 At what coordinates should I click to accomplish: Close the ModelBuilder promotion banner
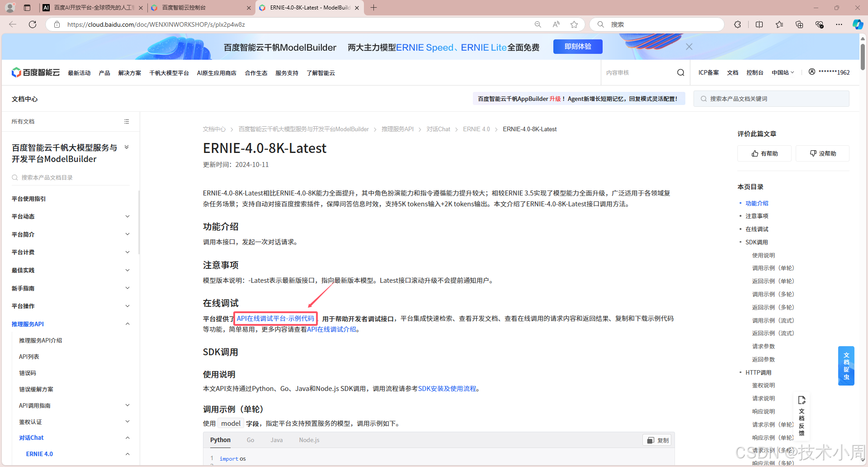click(689, 47)
